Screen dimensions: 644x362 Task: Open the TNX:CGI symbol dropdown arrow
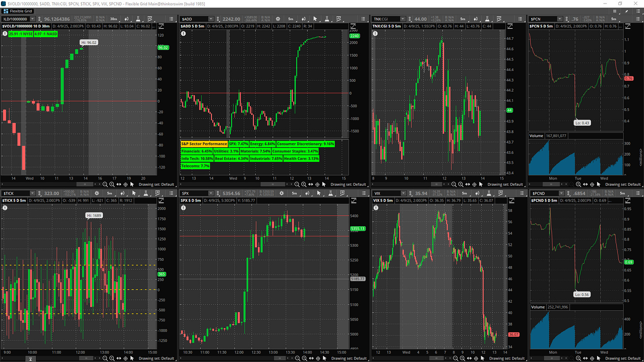[x=402, y=19]
